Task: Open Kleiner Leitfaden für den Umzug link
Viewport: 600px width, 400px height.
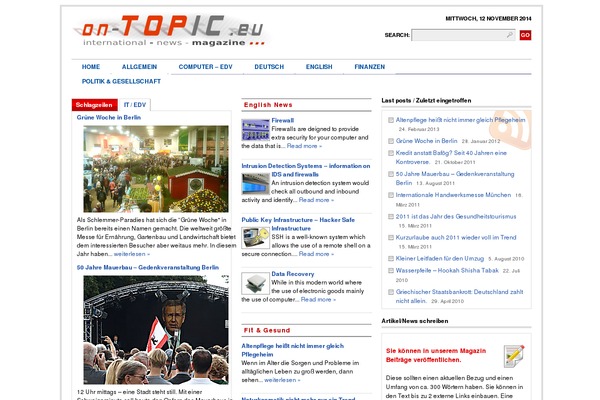Action: pos(440,258)
